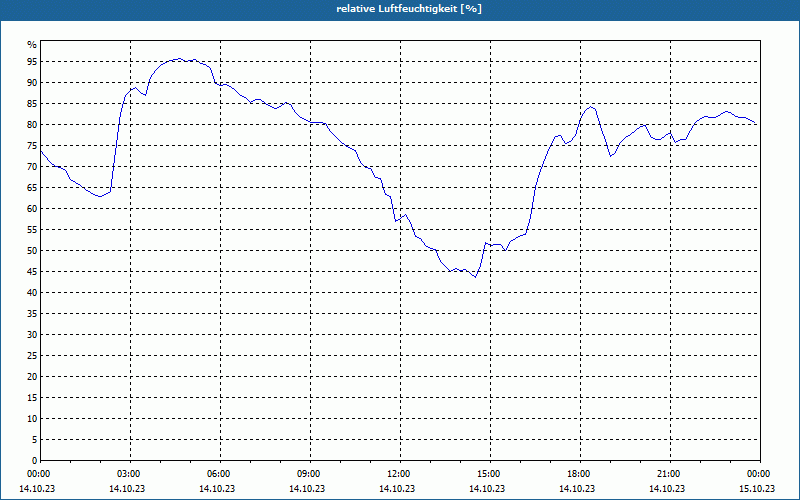Select the 90 value on the humidity axis
The height and width of the screenshot is (500, 800).
click(x=32, y=83)
